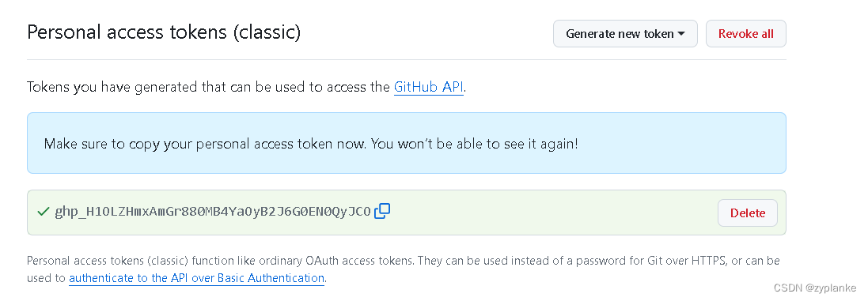Open the Generate new token dropdown

tap(625, 34)
